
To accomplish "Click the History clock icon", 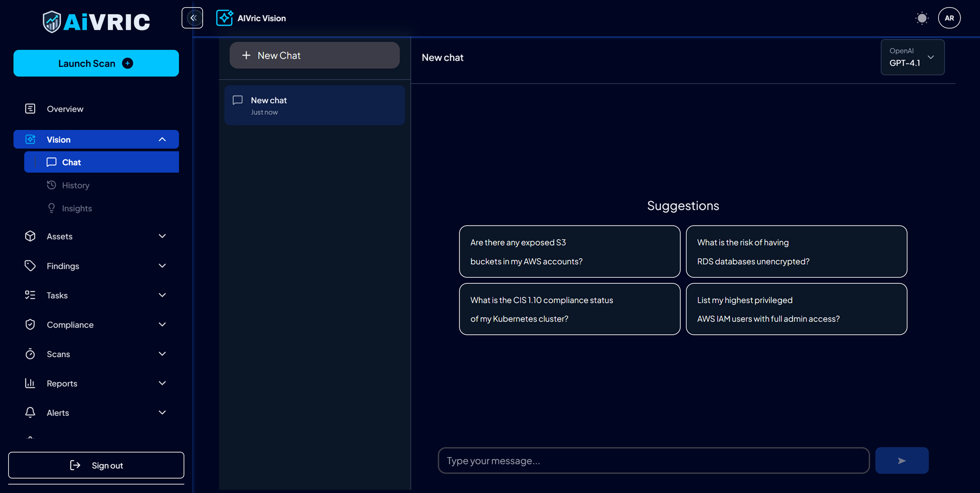I will point(52,185).
